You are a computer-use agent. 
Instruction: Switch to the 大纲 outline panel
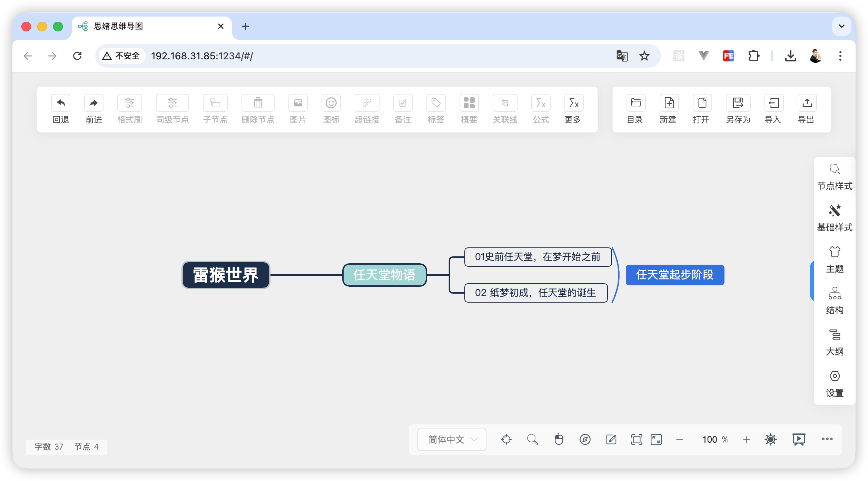point(834,343)
